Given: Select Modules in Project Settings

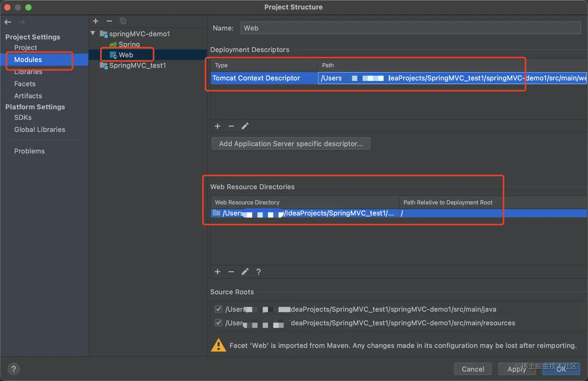Looking at the screenshot, I should (28, 59).
